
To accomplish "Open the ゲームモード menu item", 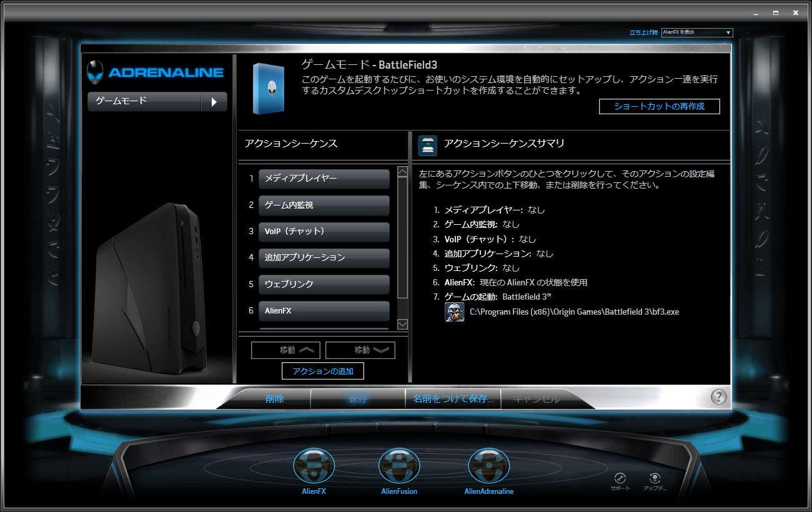I will pyautogui.click(x=144, y=102).
